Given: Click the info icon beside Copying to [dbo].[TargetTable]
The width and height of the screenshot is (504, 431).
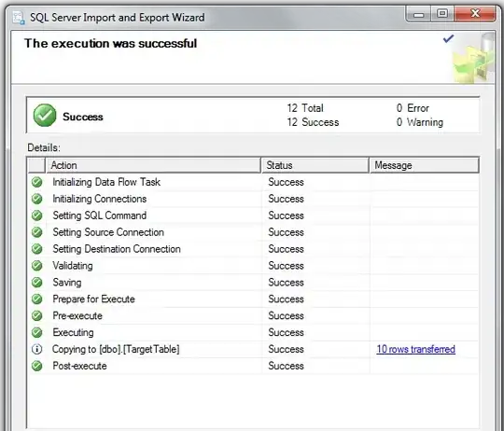Looking at the screenshot, I should 37,349.
